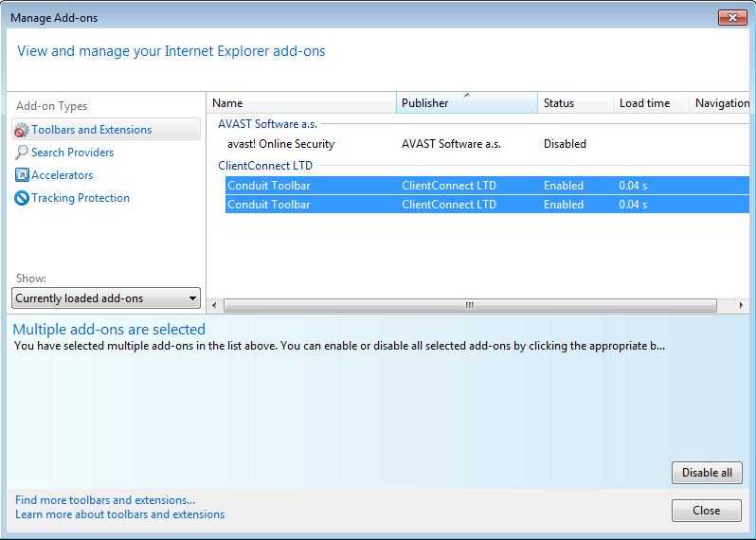This screenshot has width=756, height=540.
Task: Select the second Conduit Toolbar row
Action: [x=487, y=205]
